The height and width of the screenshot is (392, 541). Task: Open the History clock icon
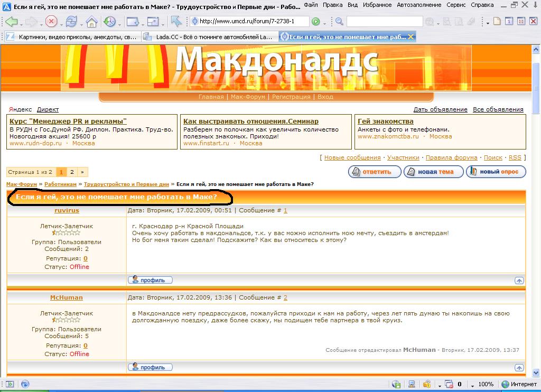click(x=109, y=22)
